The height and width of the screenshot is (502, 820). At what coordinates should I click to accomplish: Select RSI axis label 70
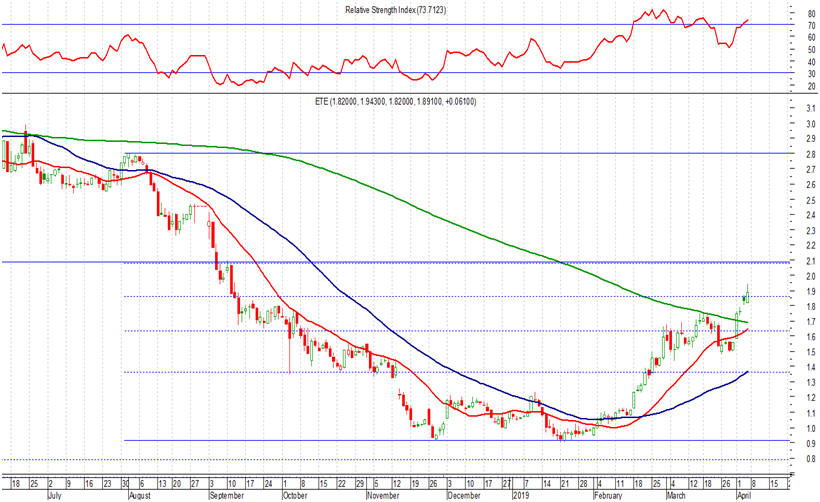click(811, 25)
